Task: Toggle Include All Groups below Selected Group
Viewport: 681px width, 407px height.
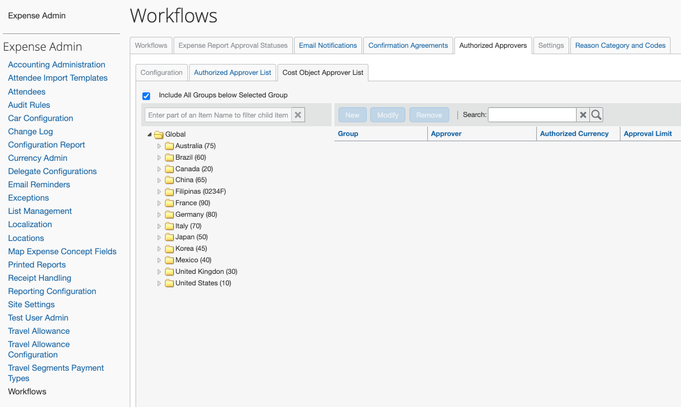Action: (x=146, y=96)
